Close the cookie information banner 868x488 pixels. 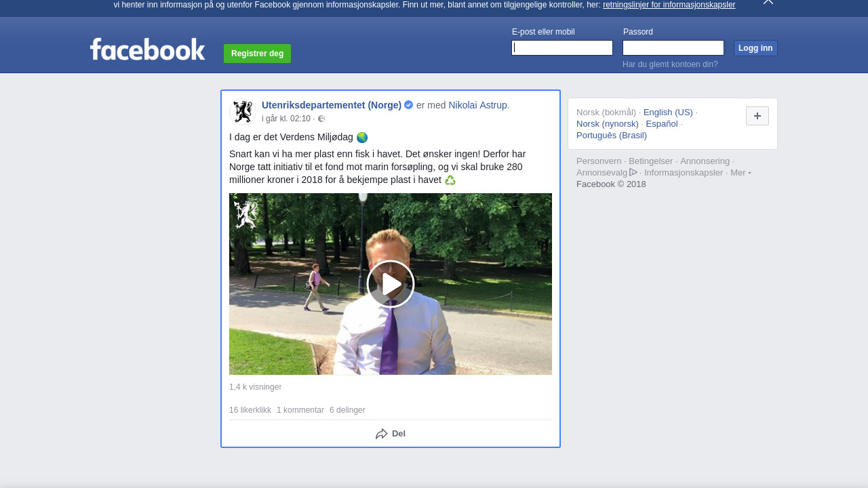[x=768, y=2]
